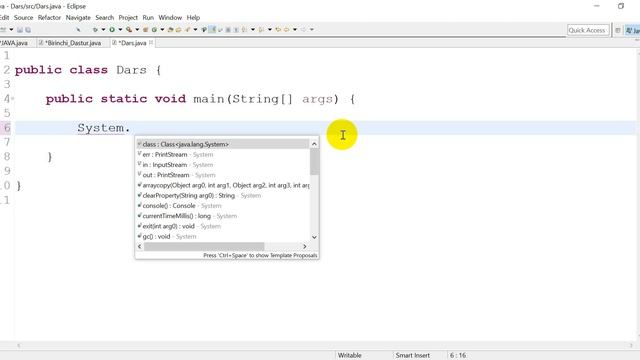
Task: Open the Source menu
Action: coord(23,18)
